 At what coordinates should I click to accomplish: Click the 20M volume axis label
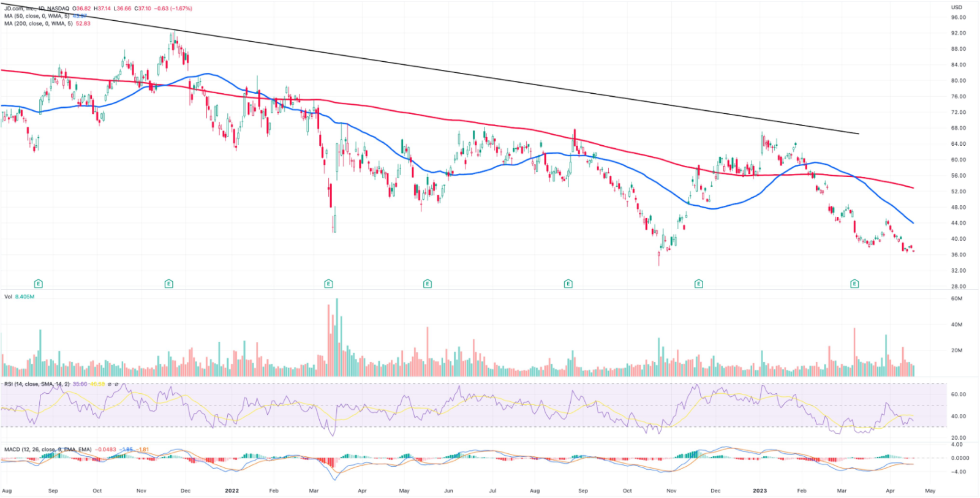(956, 350)
